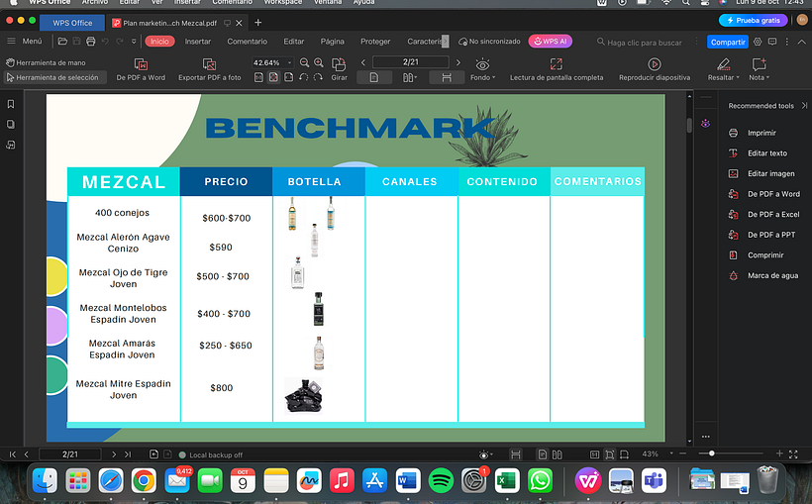Select the fit width icon

(289, 77)
